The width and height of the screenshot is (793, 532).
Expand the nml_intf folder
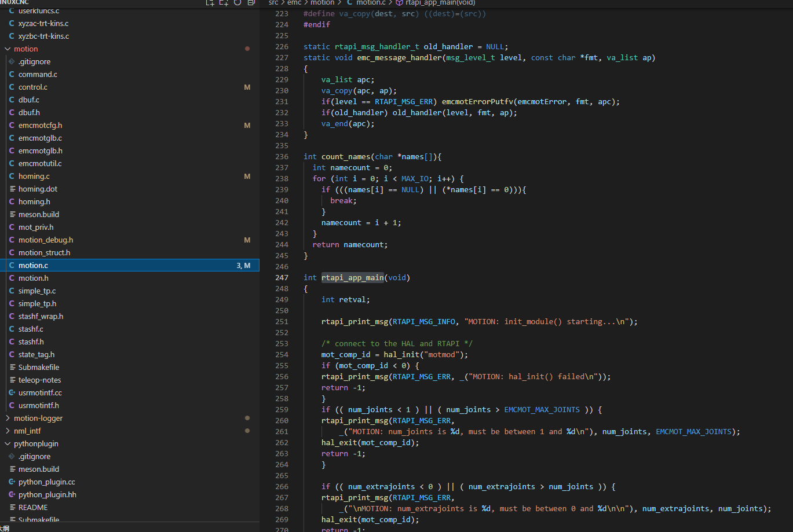[130, 431]
